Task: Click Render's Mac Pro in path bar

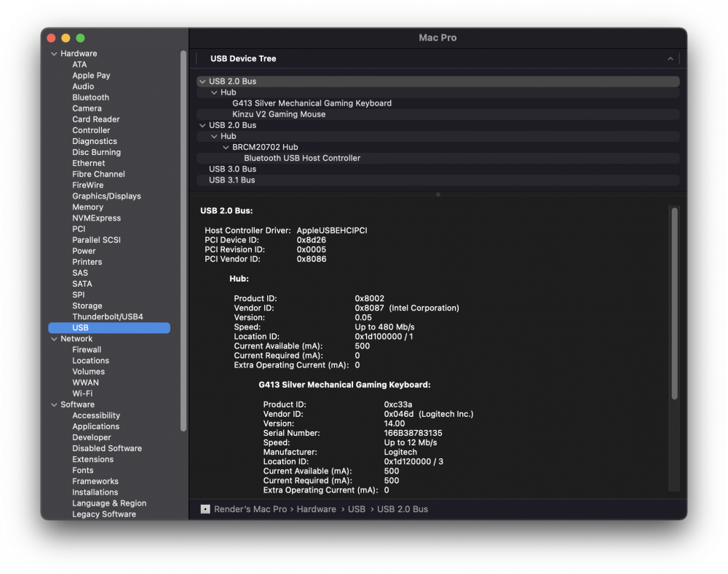Action: click(x=250, y=509)
